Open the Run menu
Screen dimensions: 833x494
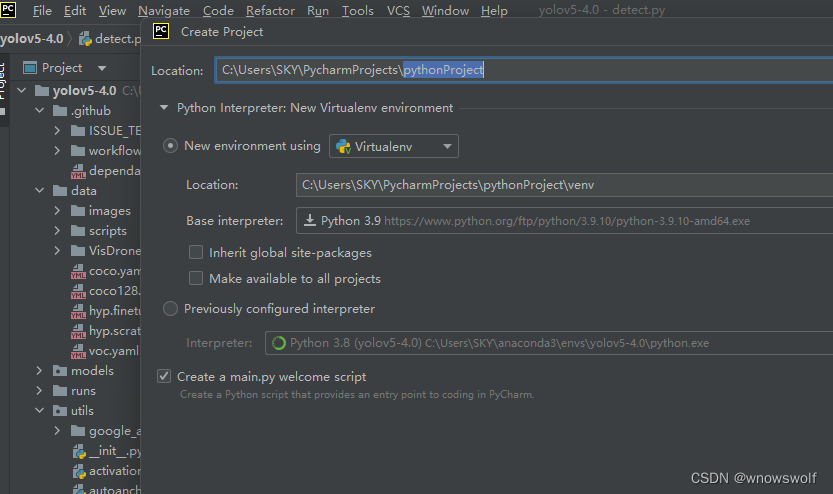pos(318,11)
